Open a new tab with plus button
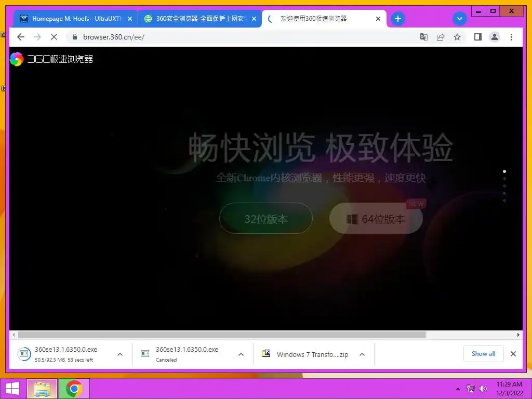The height and width of the screenshot is (399, 532). pyautogui.click(x=398, y=19)
